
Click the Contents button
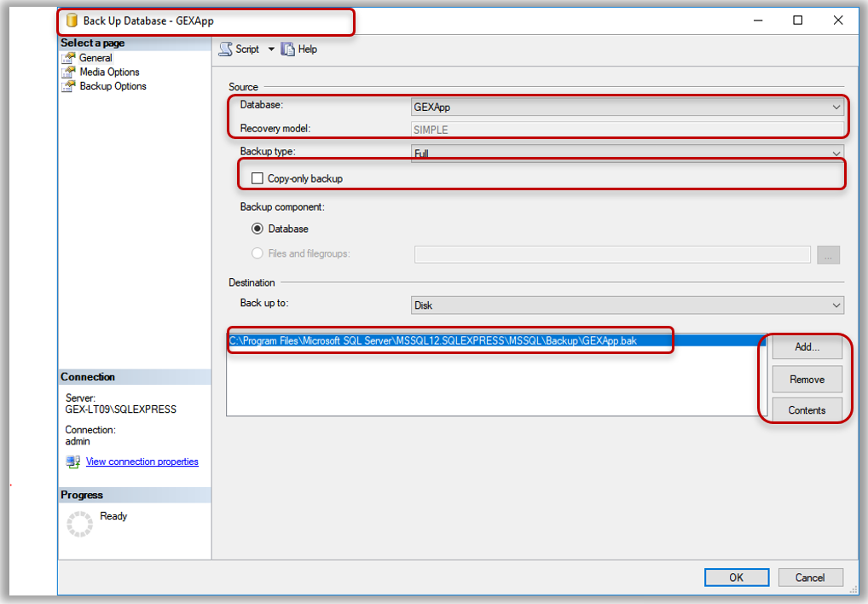click(x=807, y=410)
